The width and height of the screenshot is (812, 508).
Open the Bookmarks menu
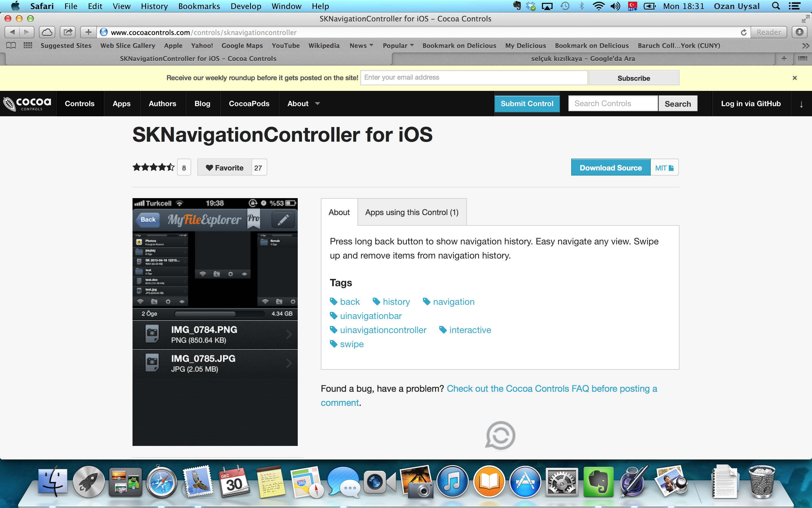click(x=199, y=6)
